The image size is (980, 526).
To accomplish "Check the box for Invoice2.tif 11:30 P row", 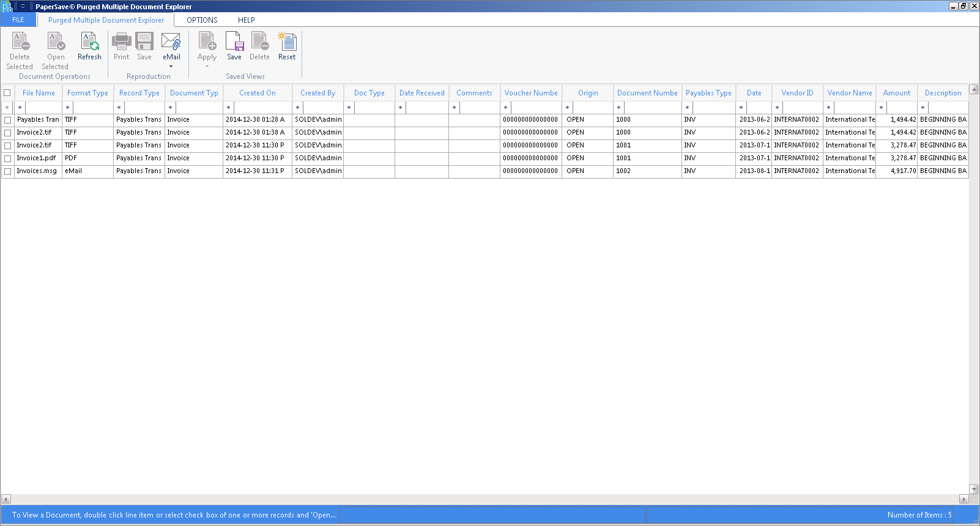I will pyautogui.click(x=8, y=146).
